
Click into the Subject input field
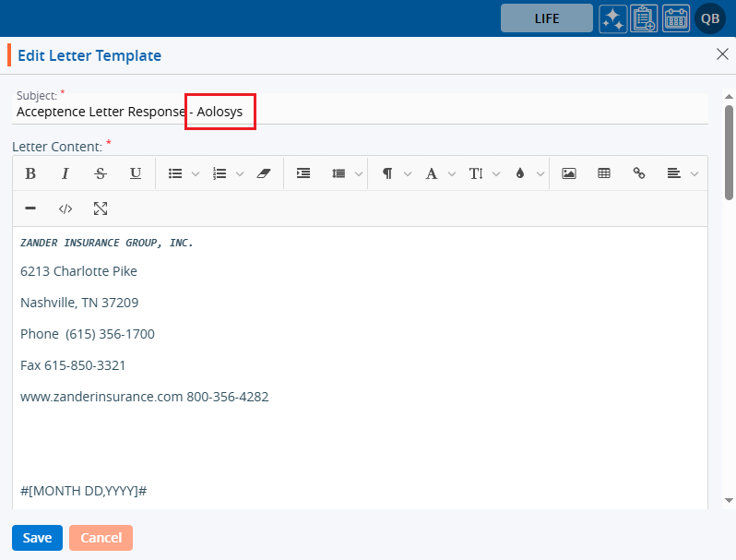click(x=360, y=112)
